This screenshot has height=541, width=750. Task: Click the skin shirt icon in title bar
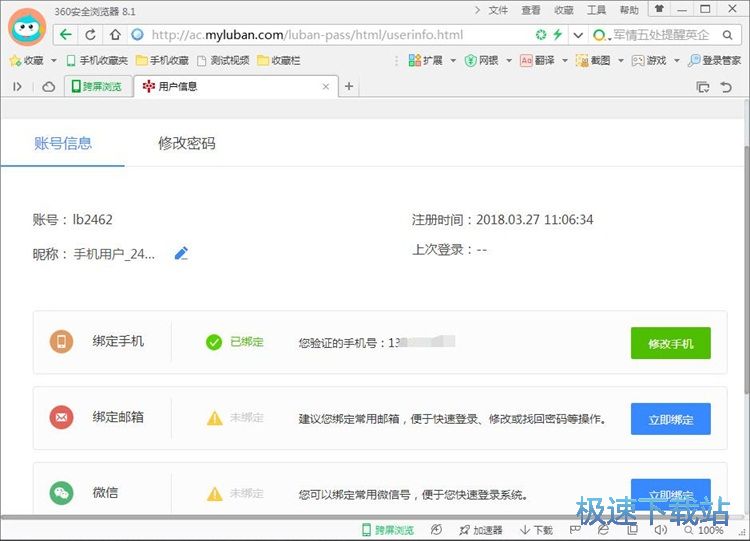(659, 9)
